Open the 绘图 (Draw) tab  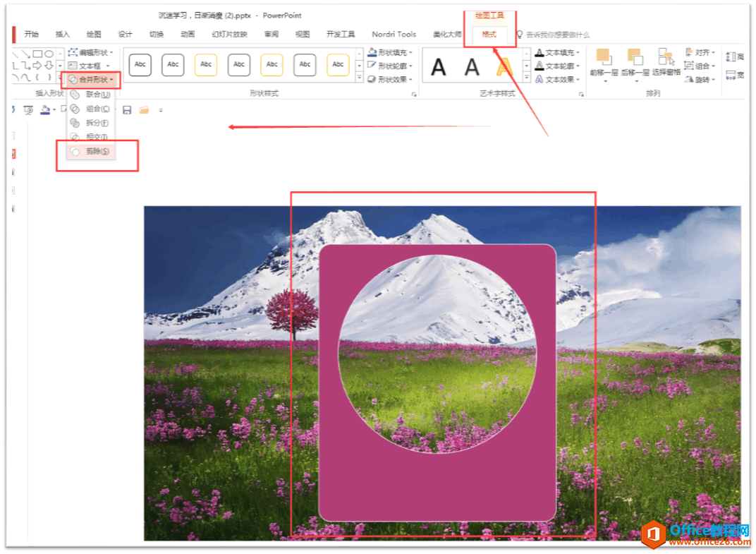coord(94,35)
